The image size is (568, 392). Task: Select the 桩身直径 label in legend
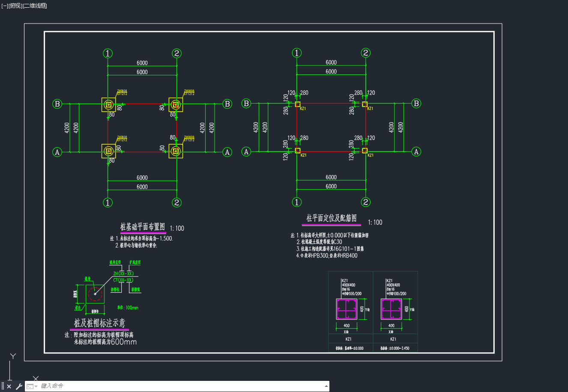115,262
